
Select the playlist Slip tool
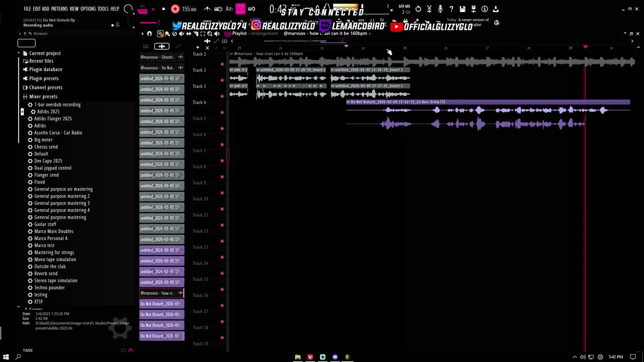click(189, 34)
